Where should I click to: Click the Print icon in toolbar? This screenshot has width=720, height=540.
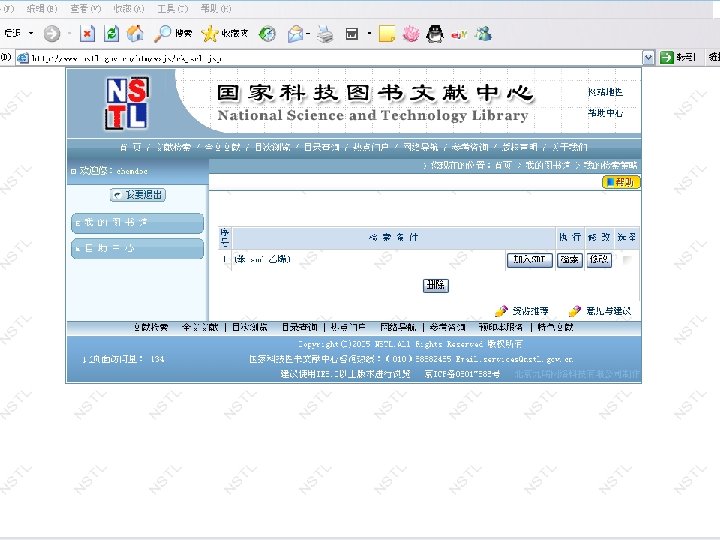[326, 34]
